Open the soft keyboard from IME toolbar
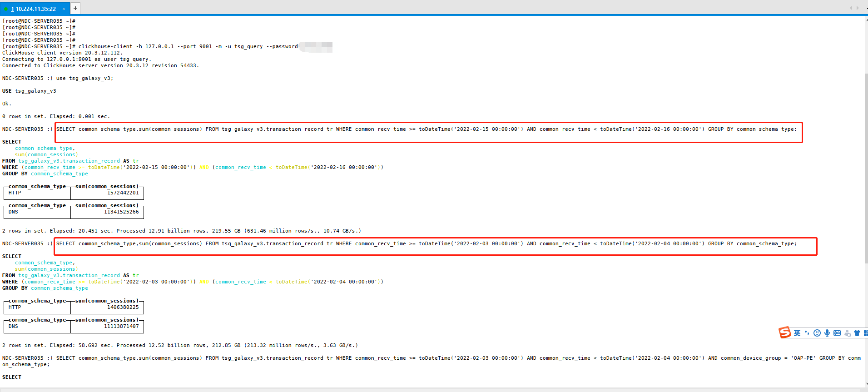 click(x=837, y=333)
